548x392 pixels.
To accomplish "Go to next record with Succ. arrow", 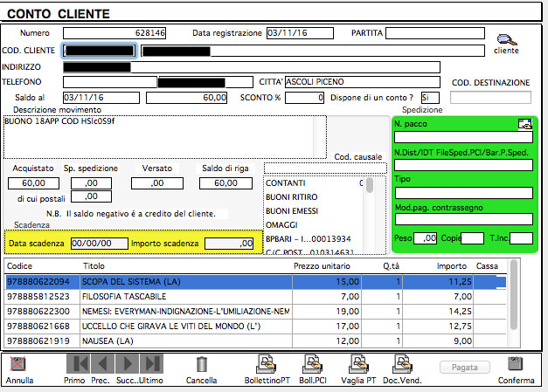I will click(127, 364).
